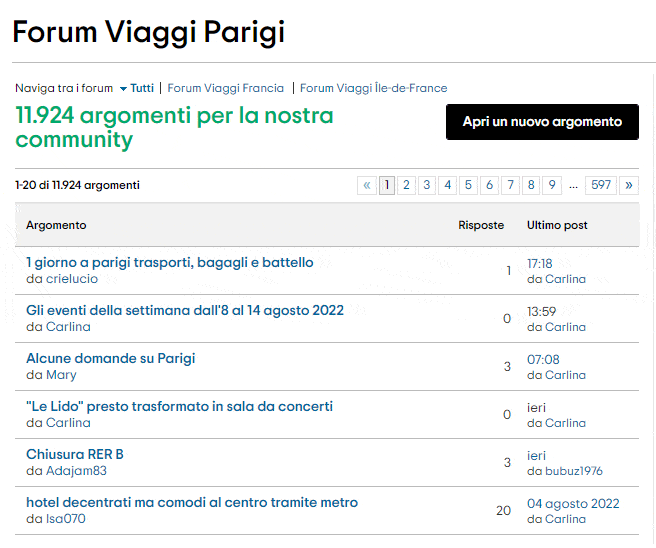Screen dimensions: 656x548
Task: Open topic '1 giorno a parigi trasporti, bagagli e battello'
Action: (169, 262)
